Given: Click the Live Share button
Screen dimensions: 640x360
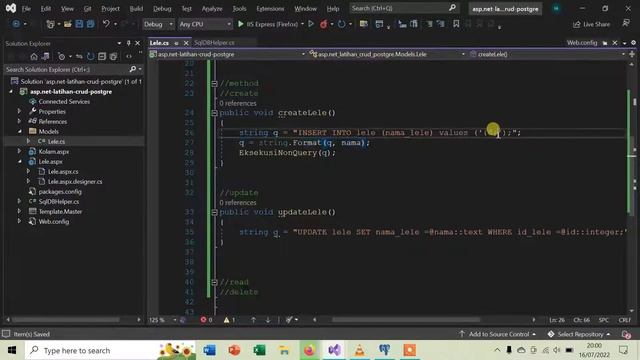Looking at the screenshot, I should (591, 24).
